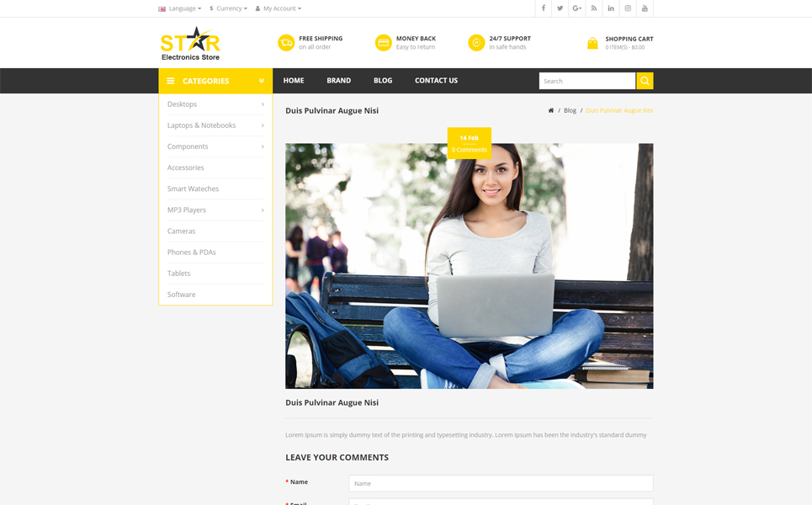Click the Money Back text
This screenshot has height=505, width=812.
point(416,39)
